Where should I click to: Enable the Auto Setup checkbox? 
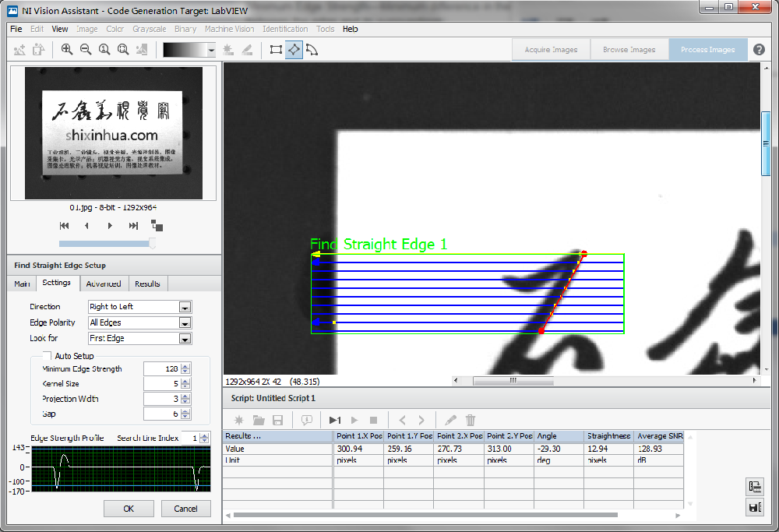coord(47,356)
